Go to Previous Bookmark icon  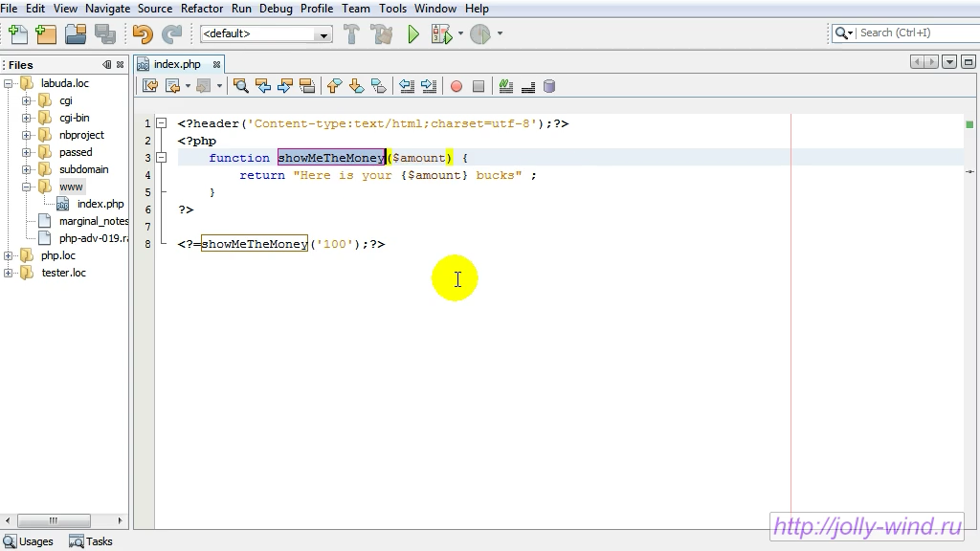coord(334,86)
